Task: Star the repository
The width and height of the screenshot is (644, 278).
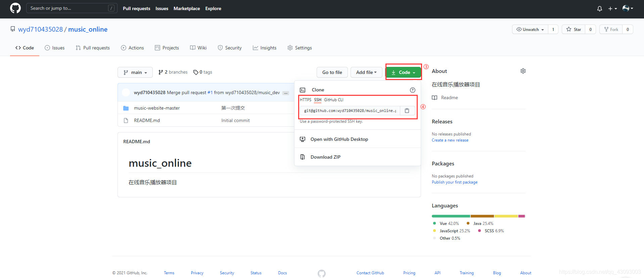Action: [573, 29]
